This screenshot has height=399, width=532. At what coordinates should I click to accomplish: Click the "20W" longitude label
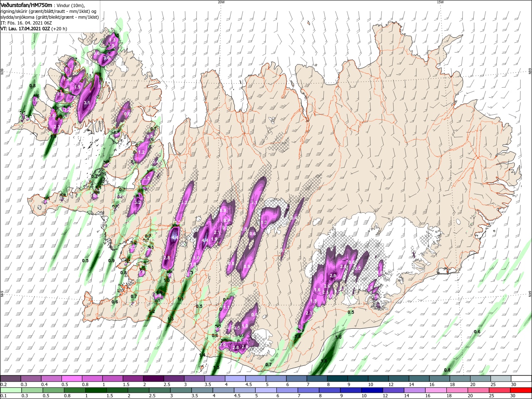(x=221, y=2)
